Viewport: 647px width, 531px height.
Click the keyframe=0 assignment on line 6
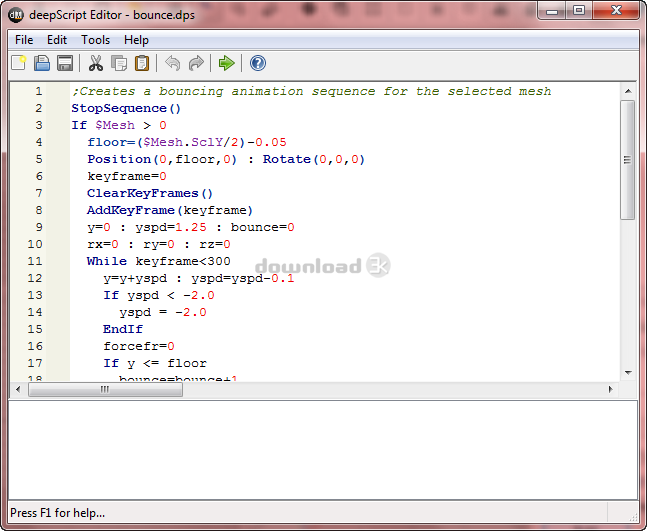pyautogui.click(x=127, y=176)
